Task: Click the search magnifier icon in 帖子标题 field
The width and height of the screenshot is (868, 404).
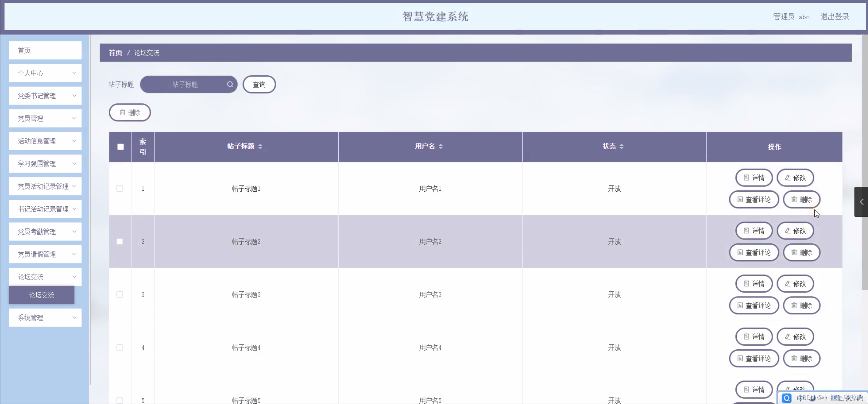Action: point(230,84)
